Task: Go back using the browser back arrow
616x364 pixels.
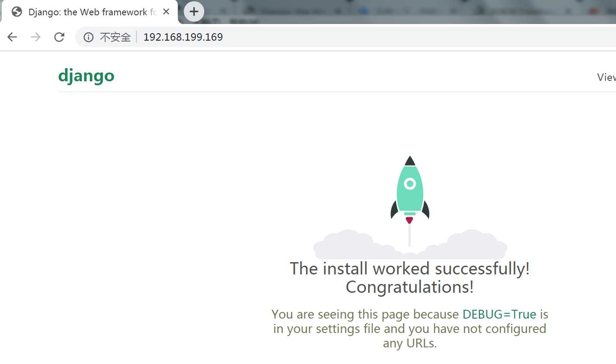Action: (x=12, y=37)
